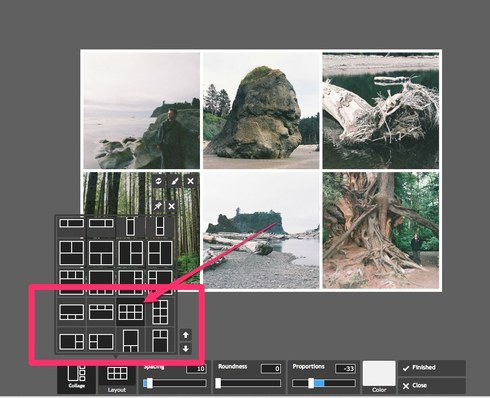The width and height of the screenshot is (490, 398).
Task: Choose portrait layout two small top, large bottom
Action: 160,341
